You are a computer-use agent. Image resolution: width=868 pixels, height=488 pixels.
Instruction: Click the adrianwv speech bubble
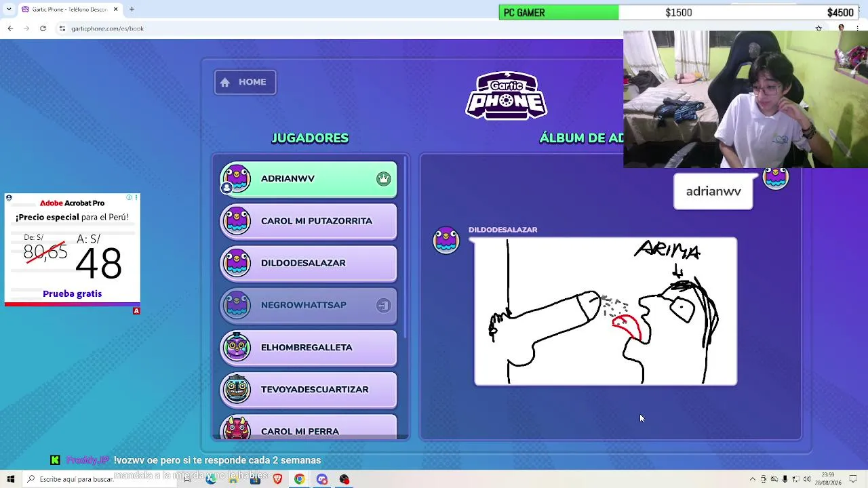click(713, 191)
